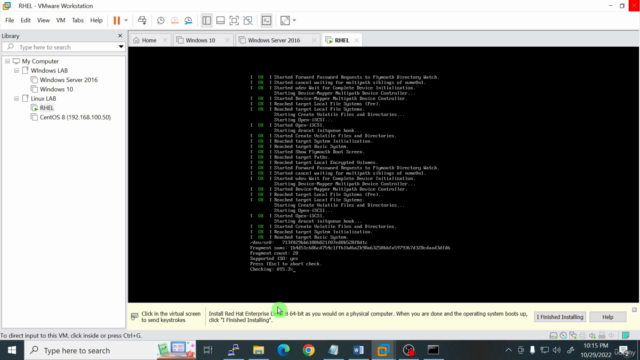Open the library search filter dropdown
This screenshot has height=360, width=640.
[x=121, y=47]
